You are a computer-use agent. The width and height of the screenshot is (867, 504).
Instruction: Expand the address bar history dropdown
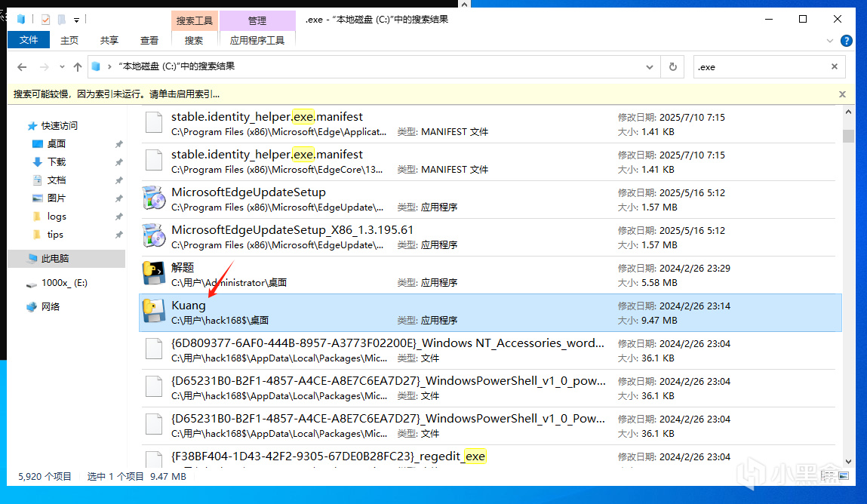(x=649, y=67)
